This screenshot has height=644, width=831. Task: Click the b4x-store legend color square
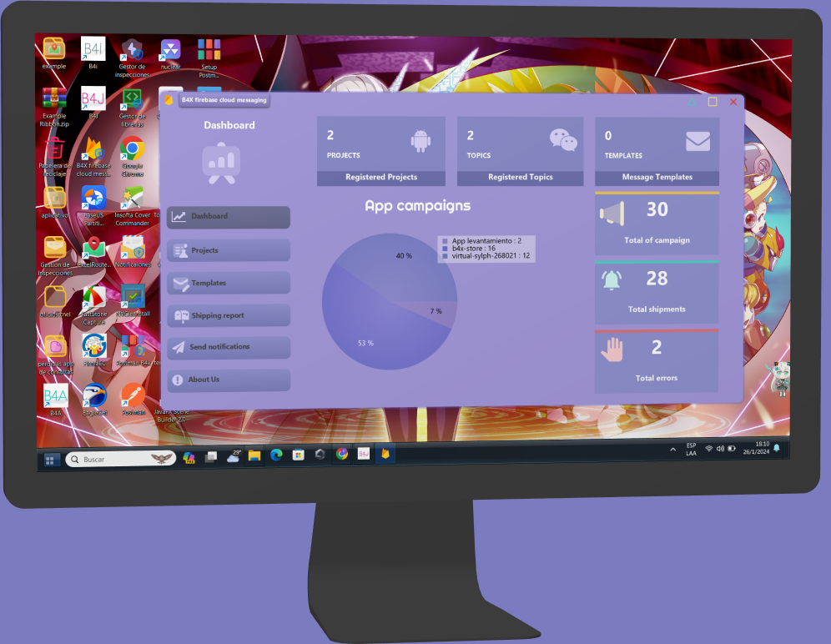click(443, 248)
